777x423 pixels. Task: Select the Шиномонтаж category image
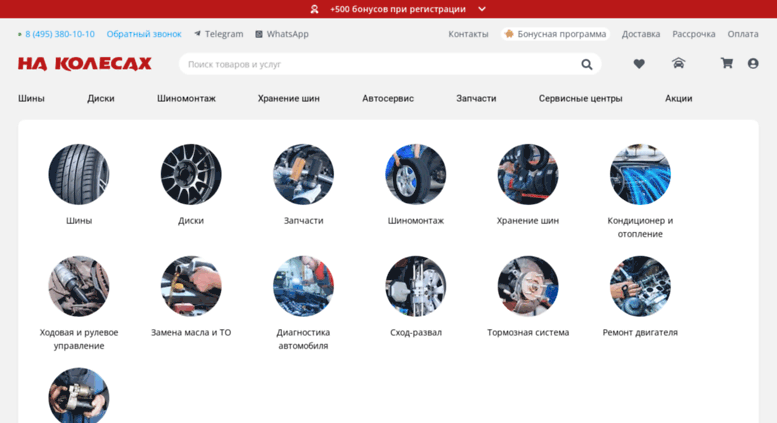[x=416, y=174]
